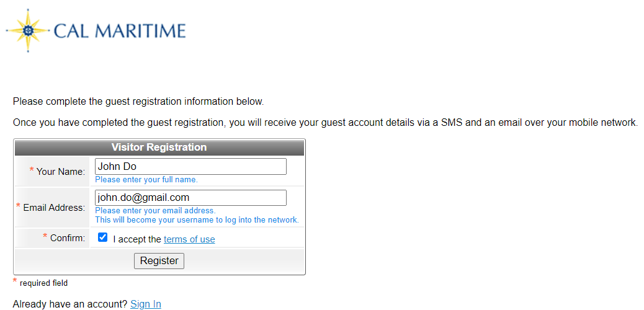Click the "Please complete the guest registration" sentence
Screen dimensions: 644x310
(x=138, y=102)
